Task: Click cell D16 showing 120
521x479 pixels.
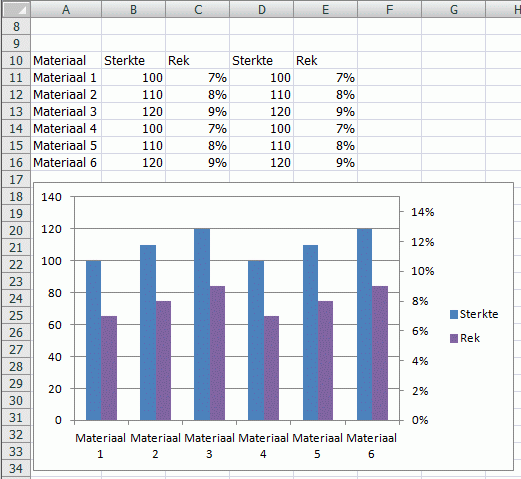Action: coord(261,163)
